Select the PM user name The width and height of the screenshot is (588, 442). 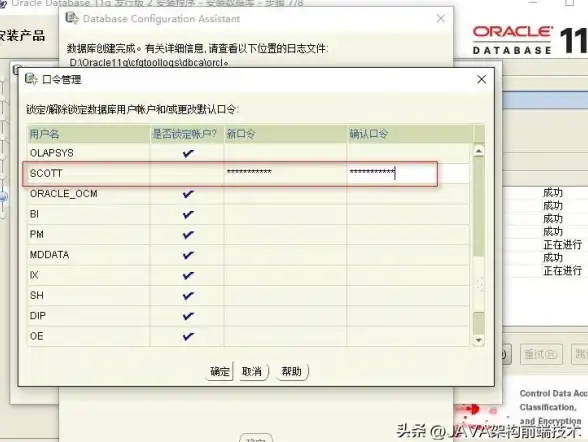(x=36, y=235)
